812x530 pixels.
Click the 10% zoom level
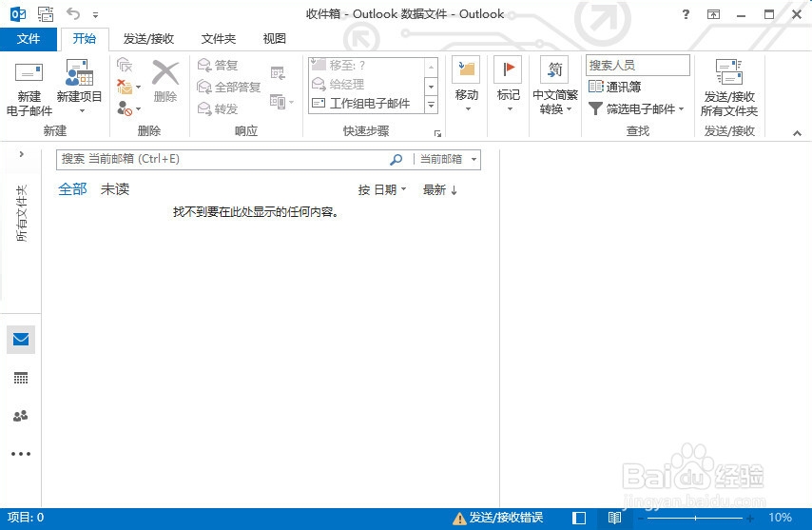point(780,518)
